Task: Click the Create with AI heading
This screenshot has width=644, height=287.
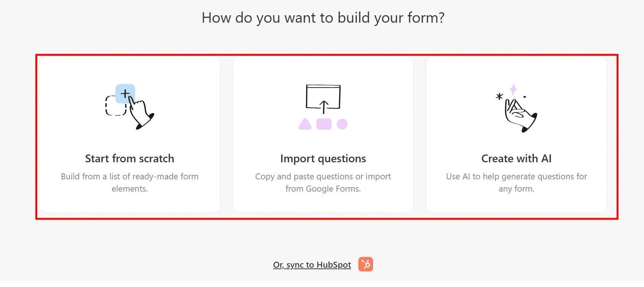Action: (516, 159)
